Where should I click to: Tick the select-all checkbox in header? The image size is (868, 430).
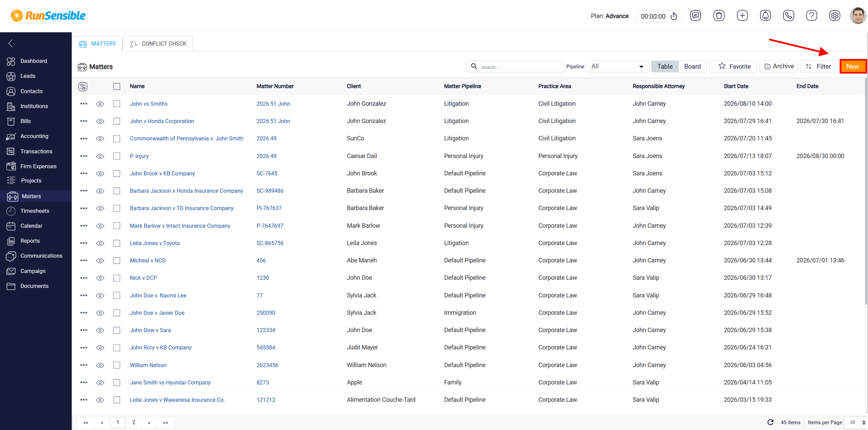[117, 86]
